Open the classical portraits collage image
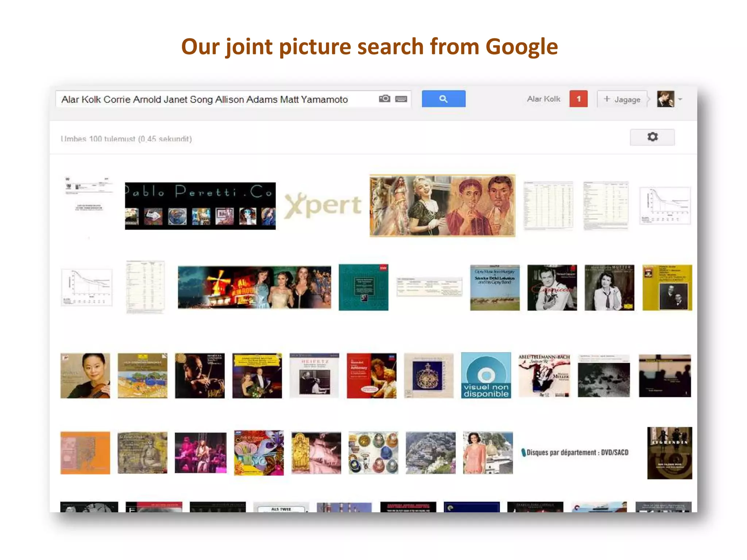The height and width of the screenshot is (560, 747). pyautogui.click(x=442, y=206)
